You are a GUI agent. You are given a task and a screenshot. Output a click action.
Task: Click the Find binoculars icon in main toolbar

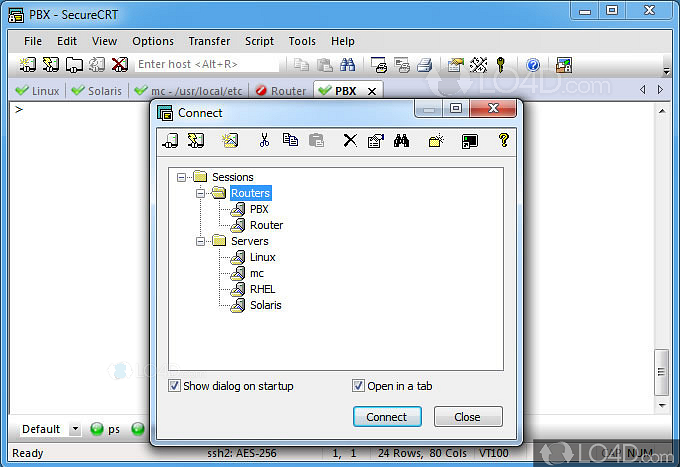pos(347,65)
